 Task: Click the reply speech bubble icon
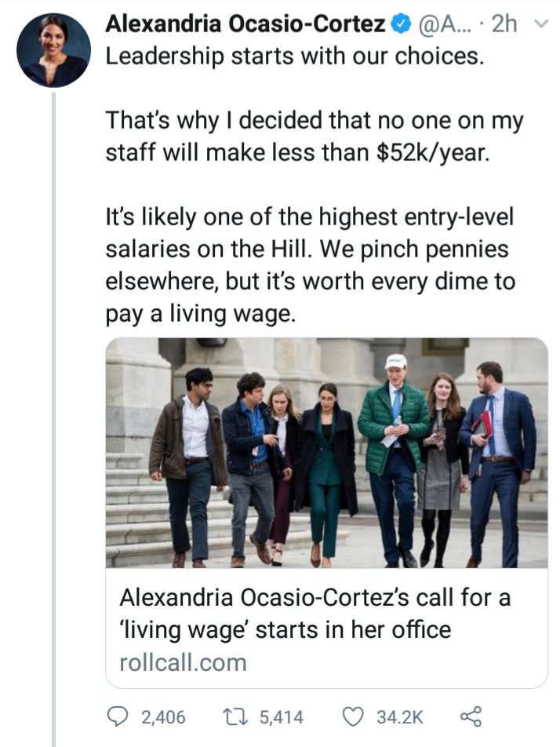point(122,716)
